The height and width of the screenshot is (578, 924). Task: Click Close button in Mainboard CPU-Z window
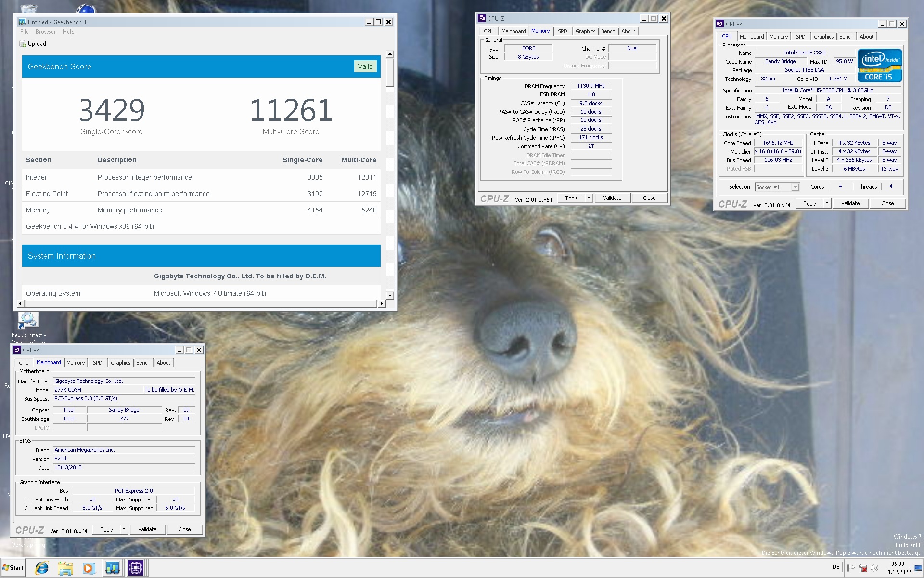[x=184, y=529]
